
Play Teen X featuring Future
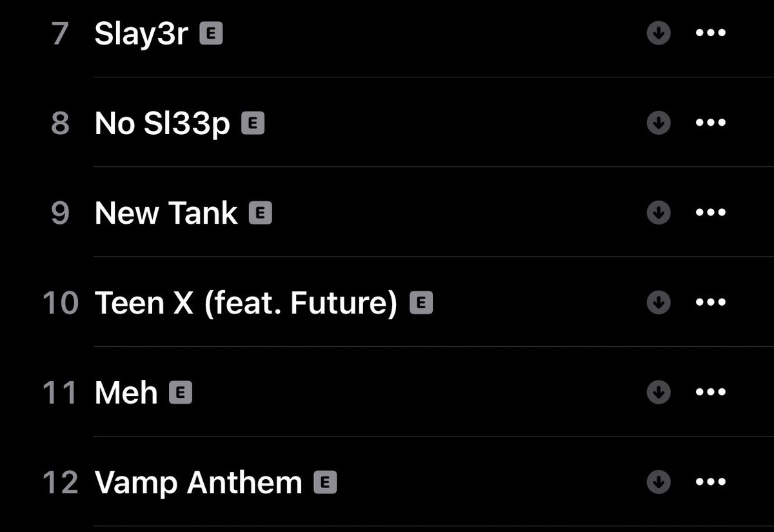coord(245,302)
